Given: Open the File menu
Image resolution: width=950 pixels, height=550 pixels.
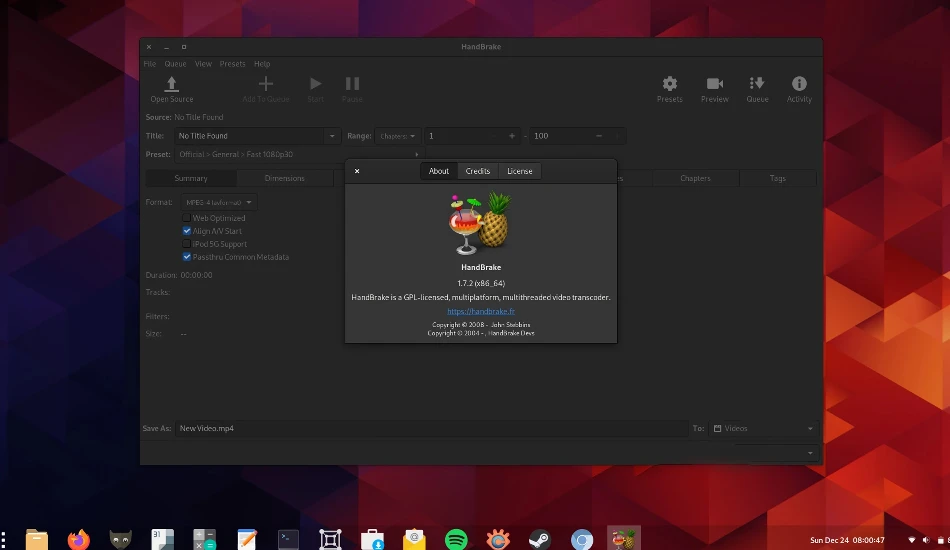Looking at the screenshot, I should point(150,64).
